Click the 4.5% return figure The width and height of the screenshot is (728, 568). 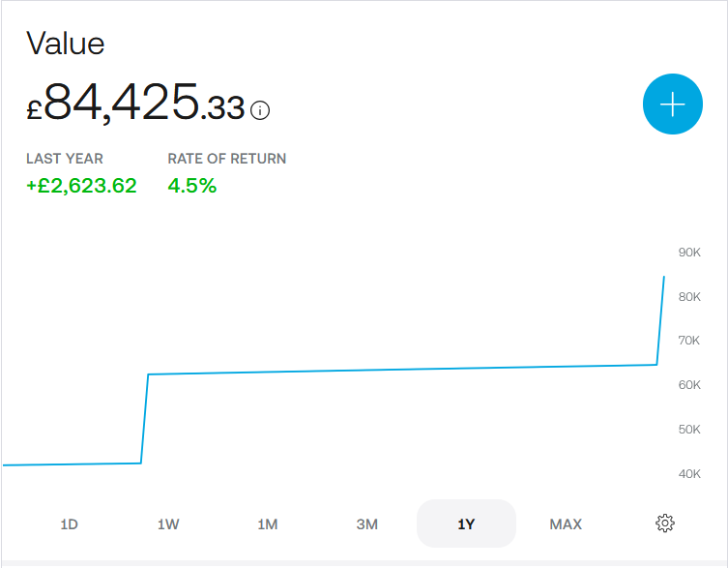[192, 186]
